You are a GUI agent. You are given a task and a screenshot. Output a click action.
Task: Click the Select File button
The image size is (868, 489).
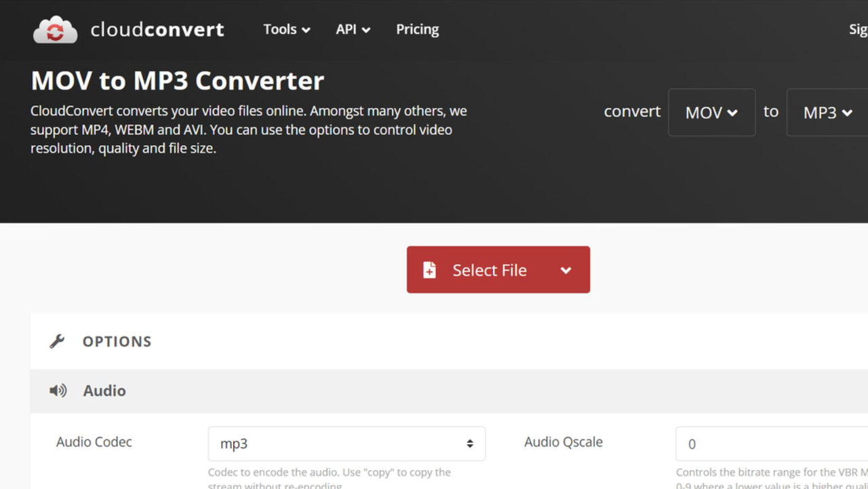490,269
